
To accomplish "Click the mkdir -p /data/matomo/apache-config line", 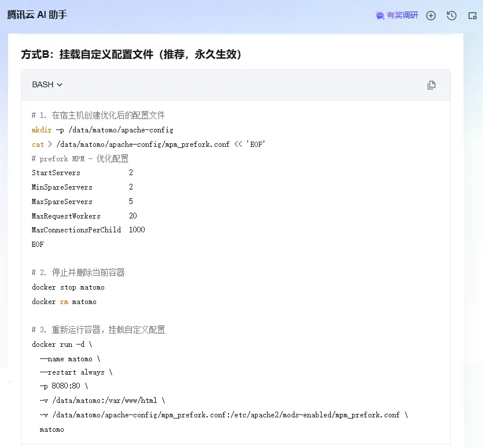I will coord(102,130).
